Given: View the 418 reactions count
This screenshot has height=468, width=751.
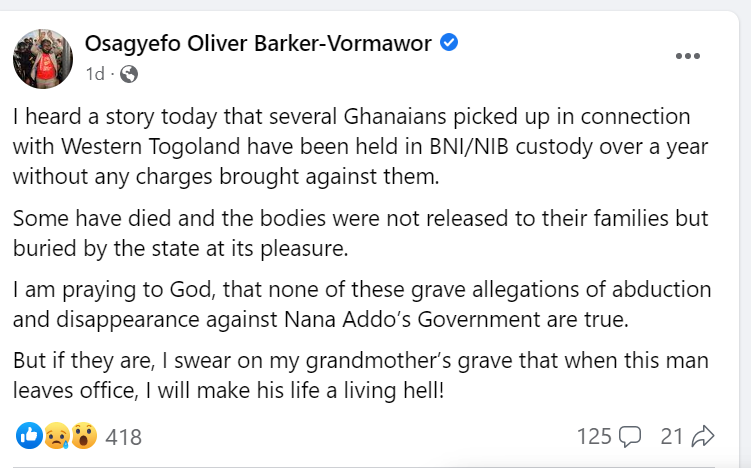Looking at the screenshot, I should pyautogui.click(x=124, y=437).
